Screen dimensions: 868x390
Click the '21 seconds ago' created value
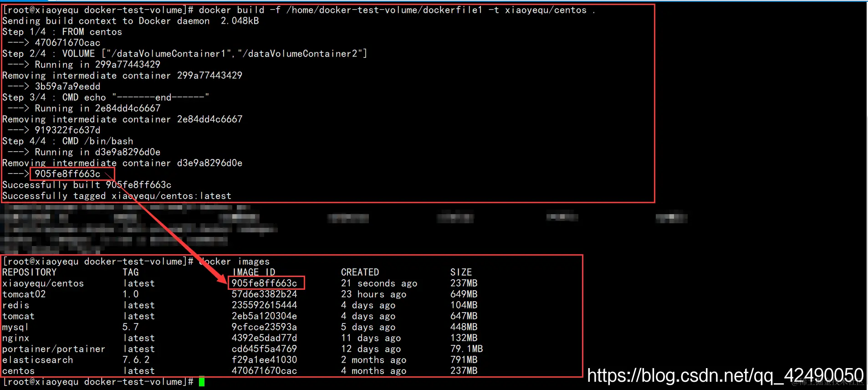tap(379, 283)
